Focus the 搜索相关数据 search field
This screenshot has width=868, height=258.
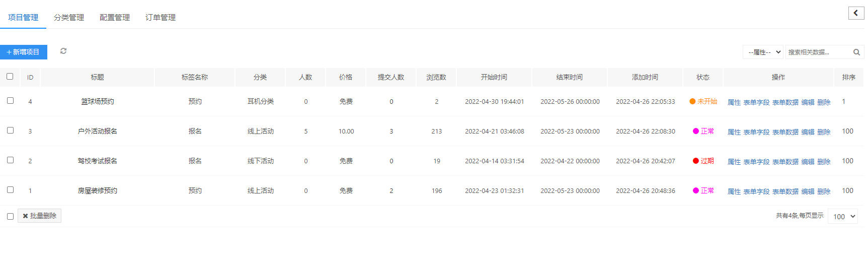[x=819, y=52]
